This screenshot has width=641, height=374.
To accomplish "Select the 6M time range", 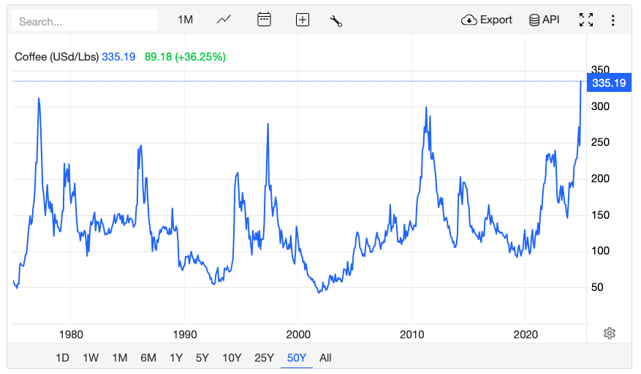I will (148, 358).
